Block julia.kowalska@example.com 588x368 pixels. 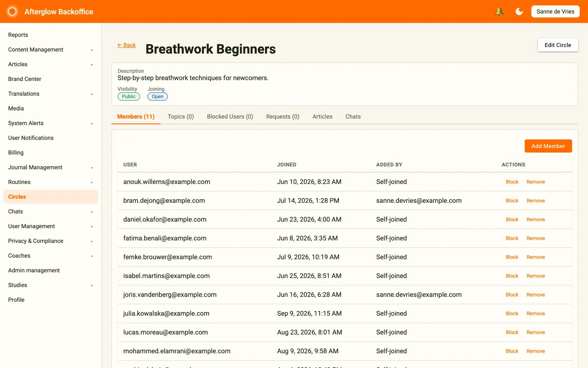(x=512, y=314)
